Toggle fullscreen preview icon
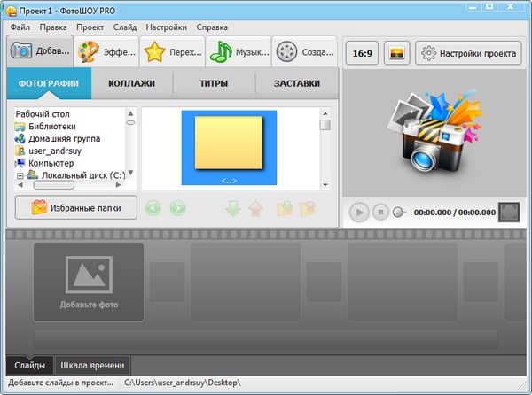Viewport: 532px width, 395px height. coord(509,212)
